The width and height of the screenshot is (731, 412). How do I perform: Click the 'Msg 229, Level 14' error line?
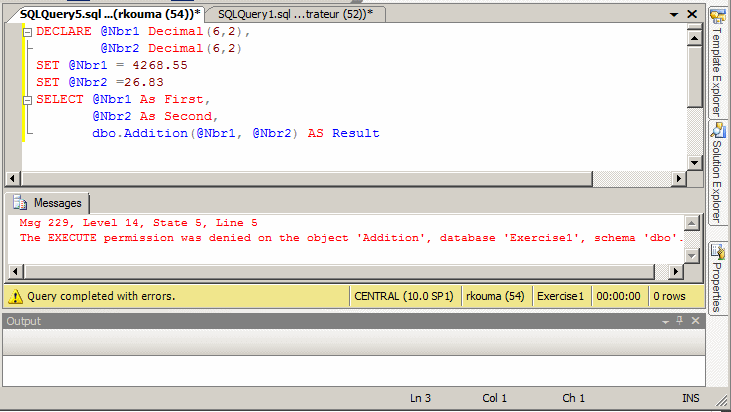pyautogui.click(x=138, y=223)
